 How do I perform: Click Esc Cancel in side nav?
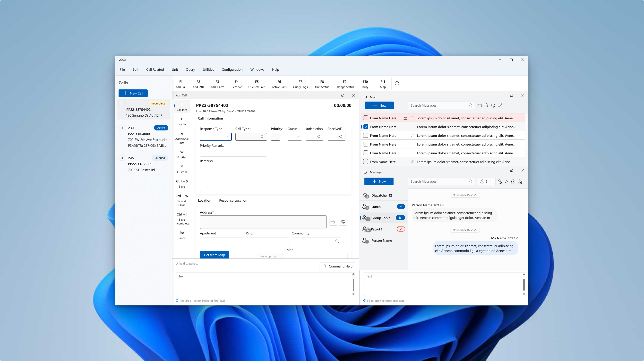click(x=182, y=235)
